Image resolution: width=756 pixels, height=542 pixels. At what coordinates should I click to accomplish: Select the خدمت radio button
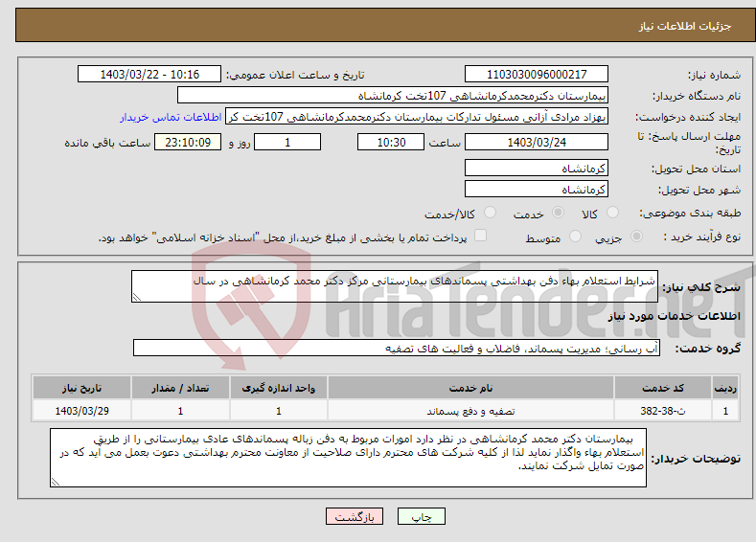558,213
